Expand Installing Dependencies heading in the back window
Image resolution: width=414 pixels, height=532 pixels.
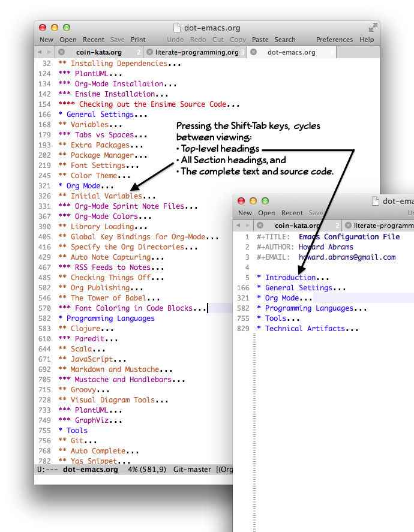pyautogui.click(x=119, y=64)
